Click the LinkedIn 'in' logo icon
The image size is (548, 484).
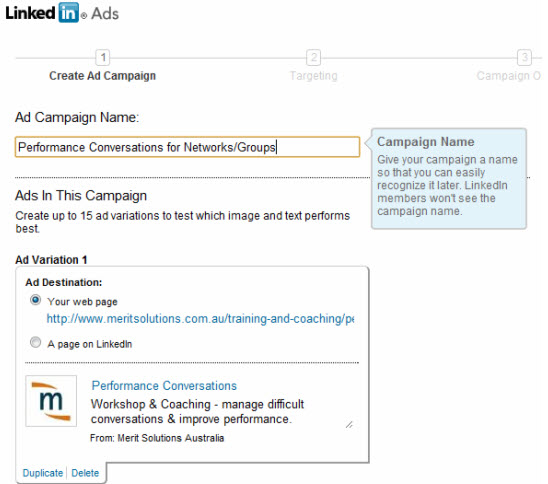coord(68,13)
